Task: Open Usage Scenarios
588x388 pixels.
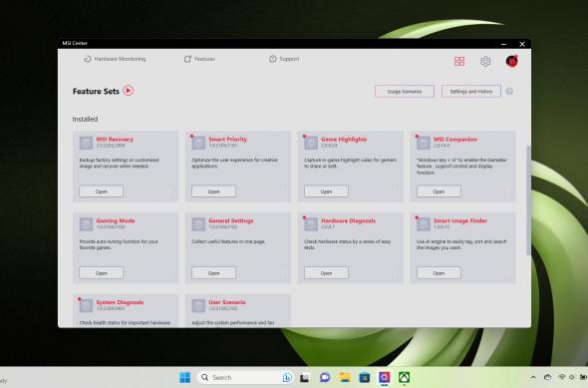Action: point(405,91)
